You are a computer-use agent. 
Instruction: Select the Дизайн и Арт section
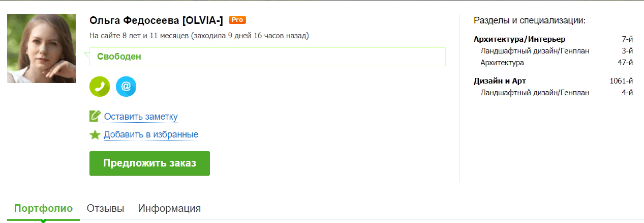[x=500, y=81]
